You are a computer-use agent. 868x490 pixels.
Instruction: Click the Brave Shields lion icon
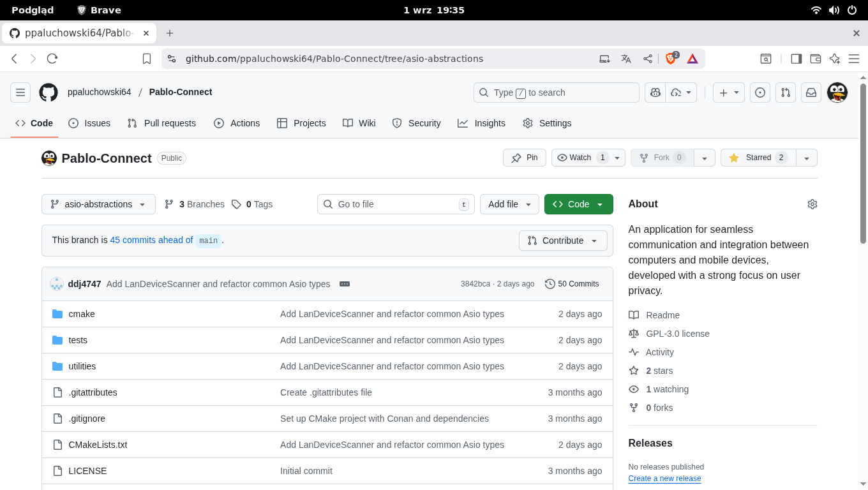click(671, 59)
